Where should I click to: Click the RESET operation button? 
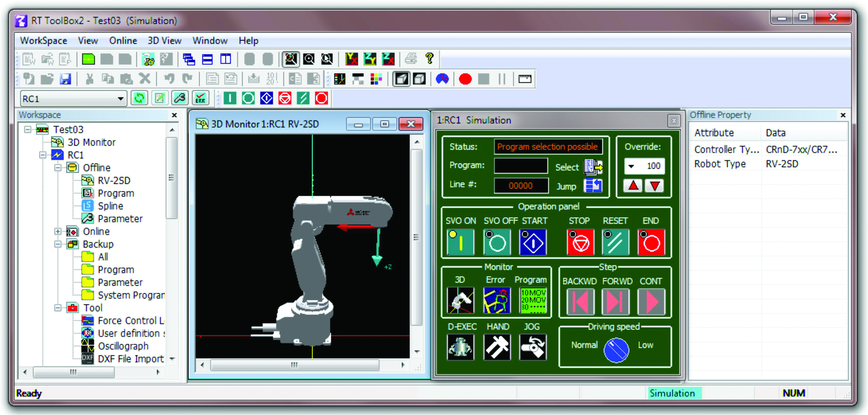[x=615, y=242]
